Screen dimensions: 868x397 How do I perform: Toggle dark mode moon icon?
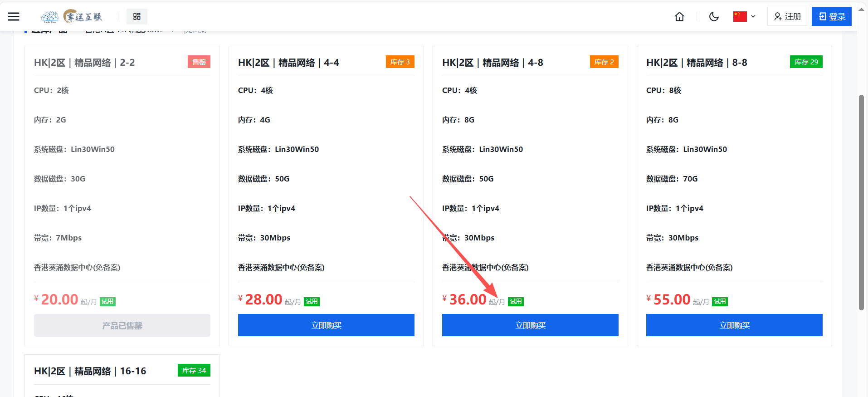coord(713,17)
